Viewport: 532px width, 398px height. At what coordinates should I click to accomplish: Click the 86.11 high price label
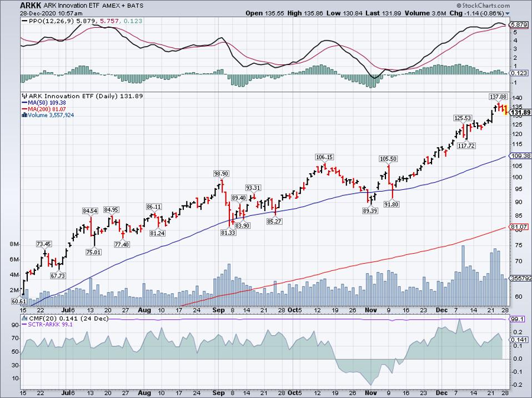(x=154, y=206)
